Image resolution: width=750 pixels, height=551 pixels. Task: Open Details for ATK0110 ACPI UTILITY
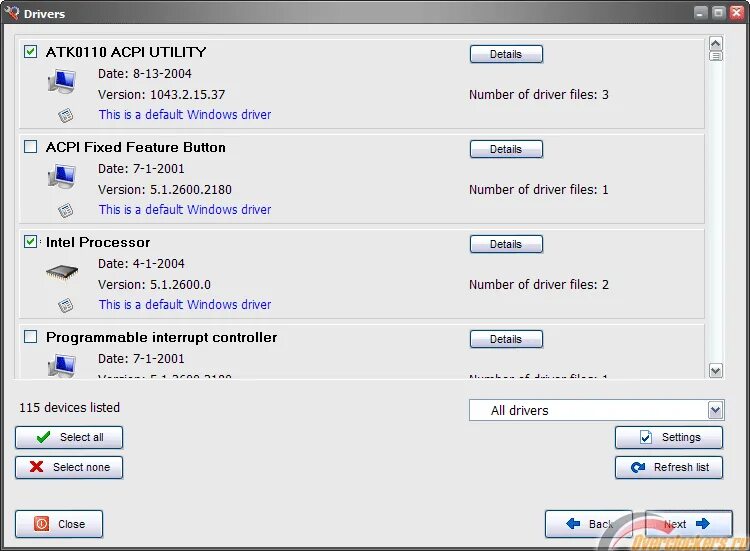[506, 54]
